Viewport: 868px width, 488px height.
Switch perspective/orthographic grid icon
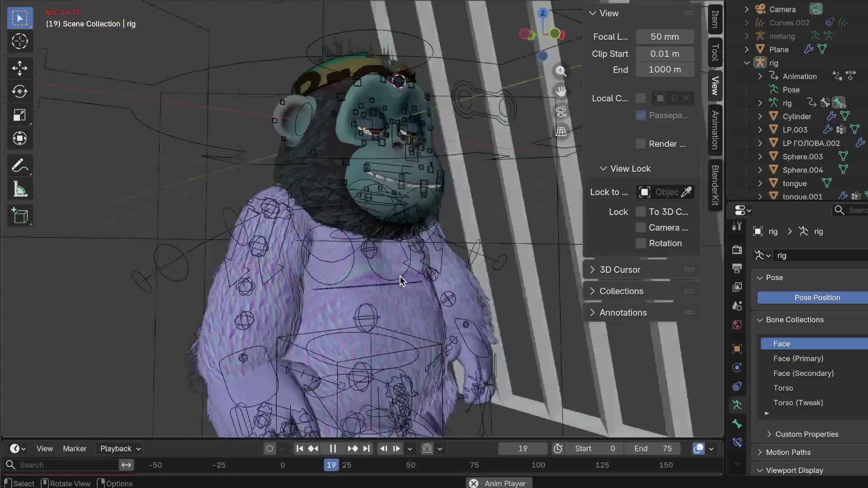[x=561, y=131]
